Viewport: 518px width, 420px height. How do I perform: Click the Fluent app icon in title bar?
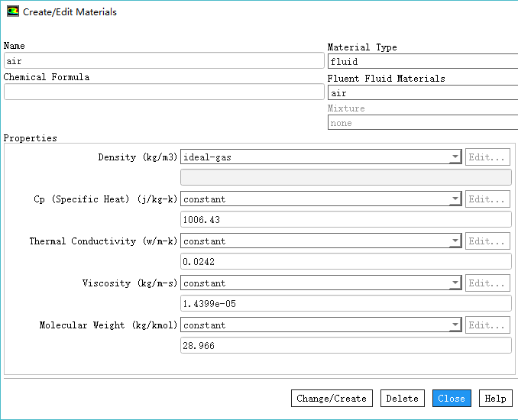coord(12,12)
